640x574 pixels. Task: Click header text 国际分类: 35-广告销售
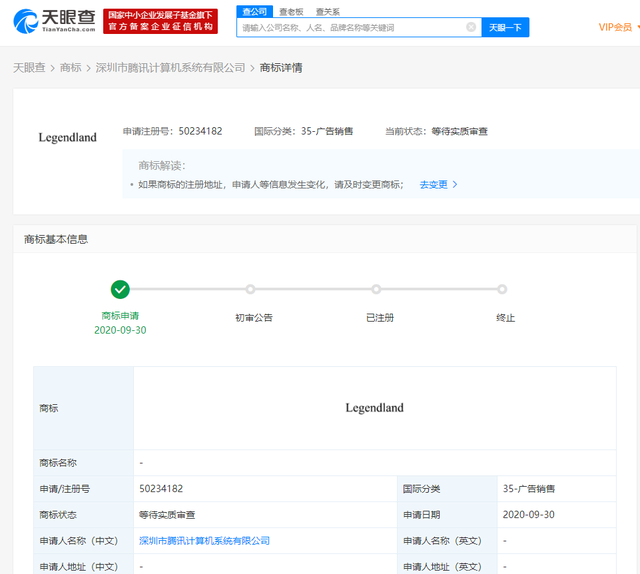point(303,131)
